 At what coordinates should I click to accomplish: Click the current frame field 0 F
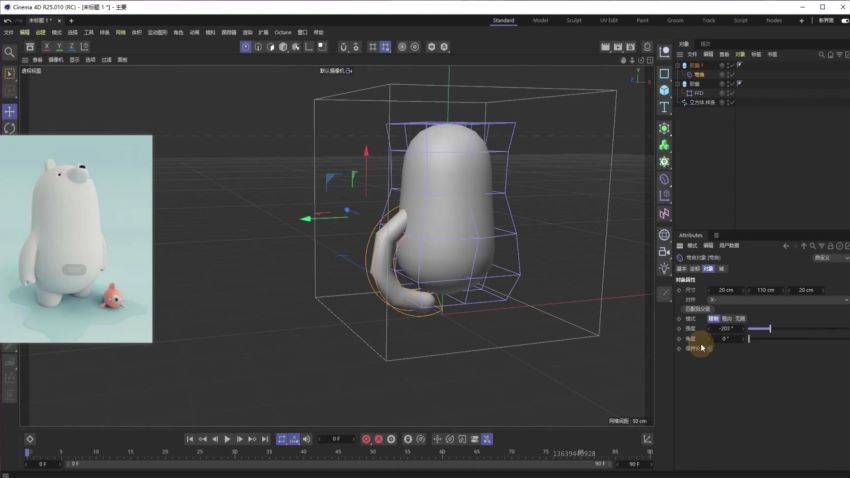(336, 439)
